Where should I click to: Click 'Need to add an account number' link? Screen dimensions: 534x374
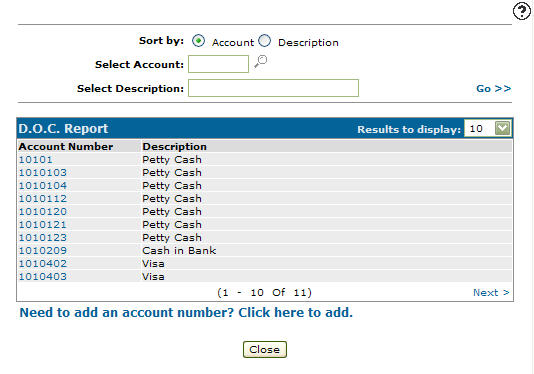click(186, 312)
